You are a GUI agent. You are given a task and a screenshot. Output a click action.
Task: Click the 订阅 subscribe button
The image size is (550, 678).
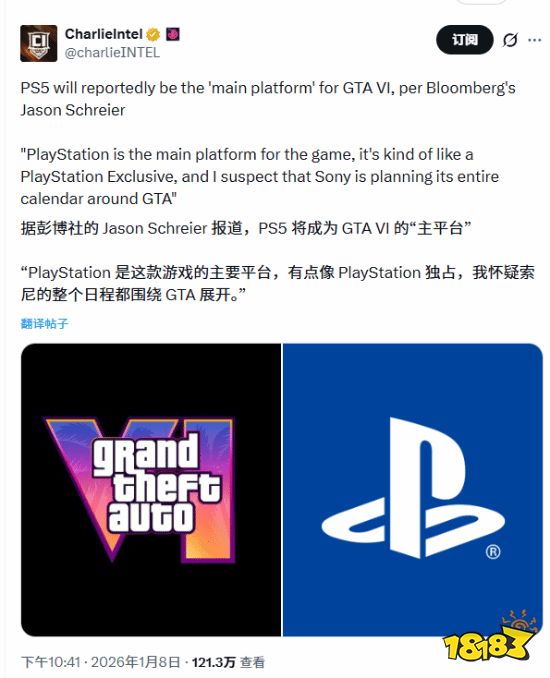pyautogui.click(x=465, y=40)
